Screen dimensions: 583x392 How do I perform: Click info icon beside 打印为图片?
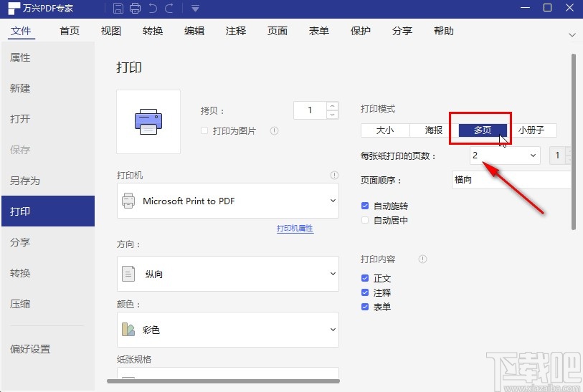[274, 131]
